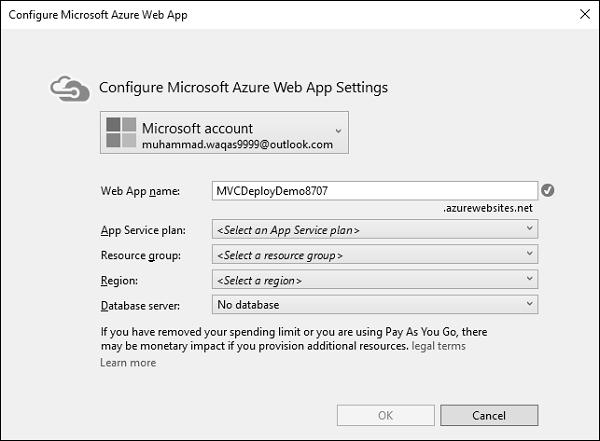Click the Azure cloud icon
Image resolution: width=600 pixels, height=441 pixels.
(70, 88)
